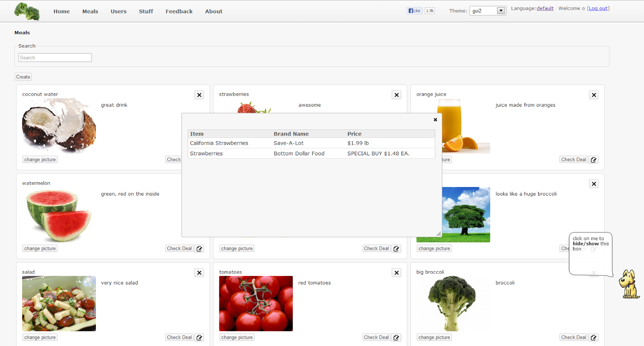Check Deal for orange juice
Viewport: 644px width, 346px height.
pyautogui.click(x=574, y=160)
